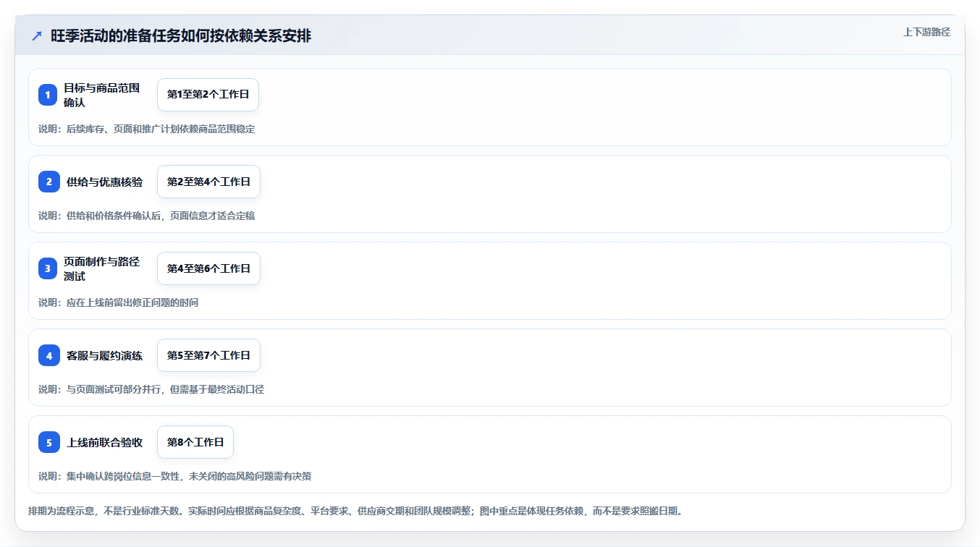980x547 pixels.
Task: Select the step 2 number badge
Action: 49,182
